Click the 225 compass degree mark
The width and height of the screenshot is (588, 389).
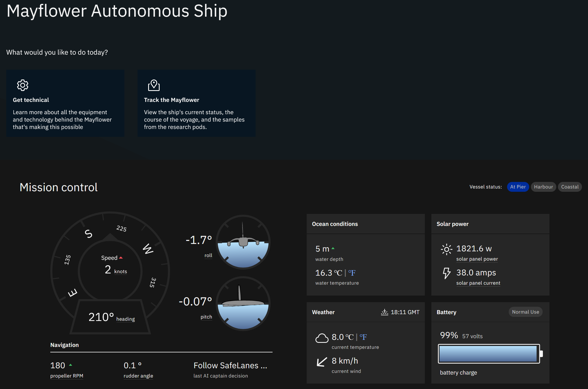(x=121, y=228)
